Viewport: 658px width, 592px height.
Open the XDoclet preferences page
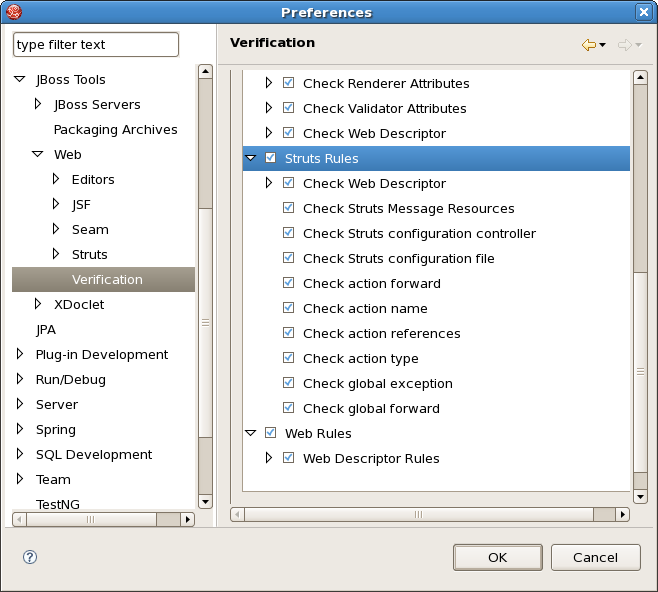click(x=78, y=304)
